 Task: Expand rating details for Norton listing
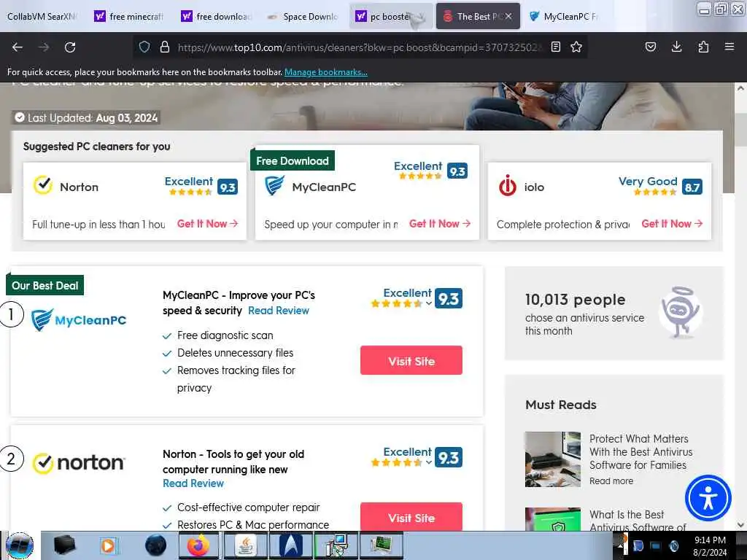click(429, 462)
